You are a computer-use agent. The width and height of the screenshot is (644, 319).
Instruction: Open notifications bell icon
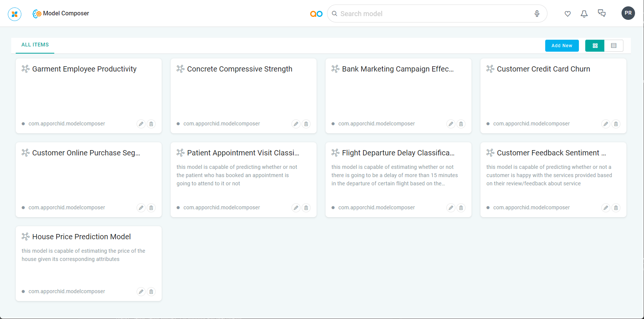click(x=584, y=14)
